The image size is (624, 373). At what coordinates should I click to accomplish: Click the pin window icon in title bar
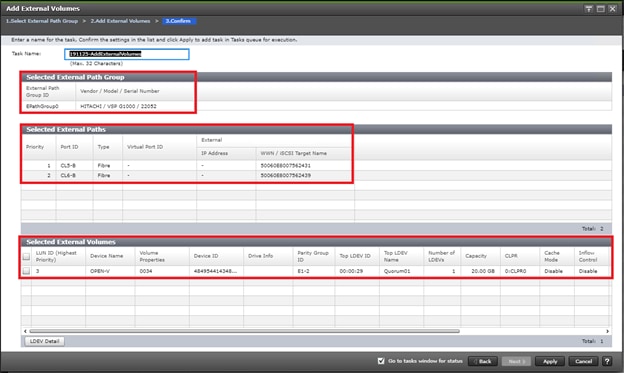[589, 9]
